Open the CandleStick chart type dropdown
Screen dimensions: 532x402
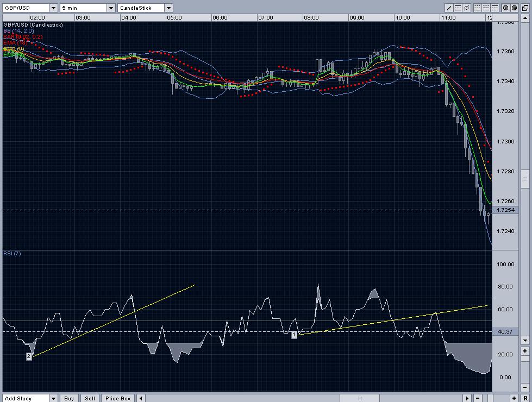(x=168, y=8)
